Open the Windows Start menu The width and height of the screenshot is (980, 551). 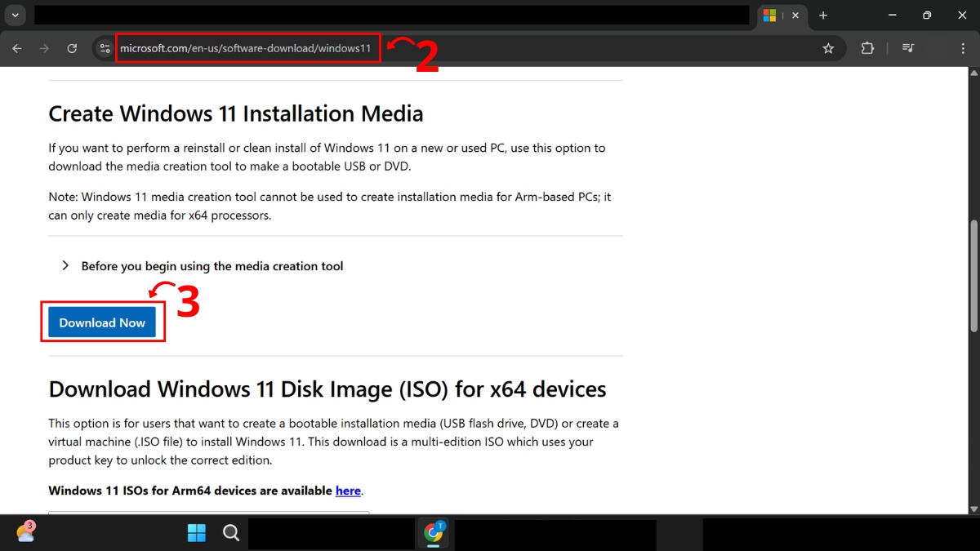click(197, 533)
